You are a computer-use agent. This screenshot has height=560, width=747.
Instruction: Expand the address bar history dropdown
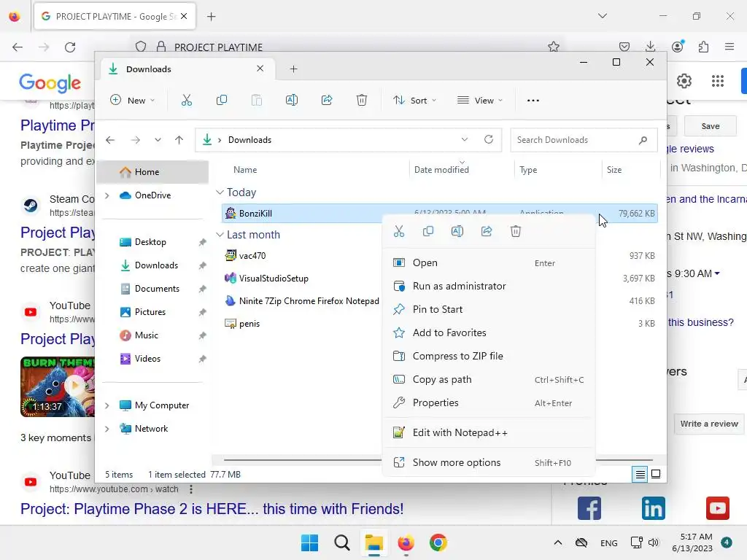click(465, 139)
